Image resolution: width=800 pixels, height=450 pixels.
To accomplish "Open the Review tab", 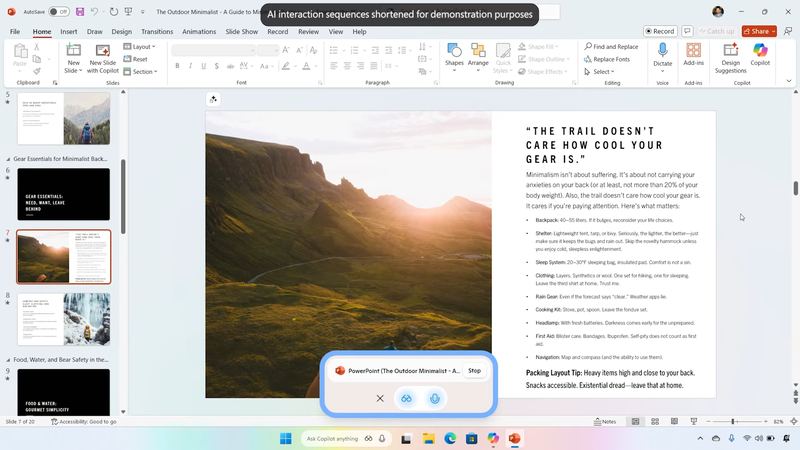I will point(309,32).
